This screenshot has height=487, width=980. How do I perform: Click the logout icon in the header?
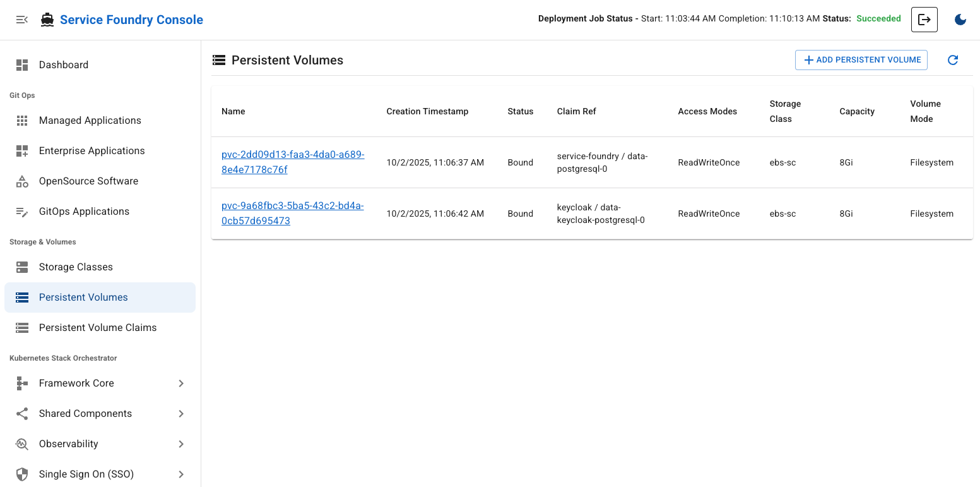[x=924, y=20]
